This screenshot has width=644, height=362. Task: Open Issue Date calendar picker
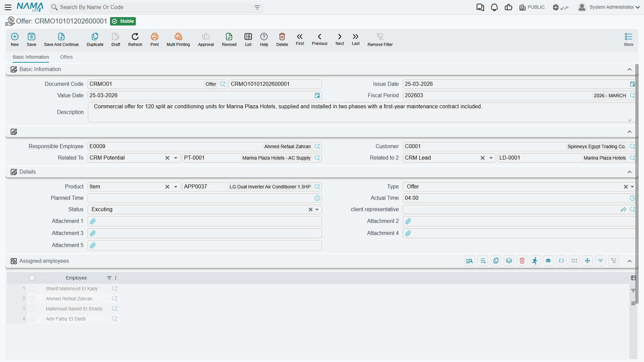(632, 84)
